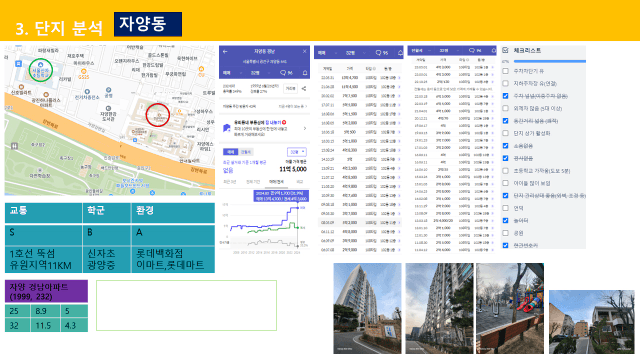Click the green circled school marker on map

[40, 70]
